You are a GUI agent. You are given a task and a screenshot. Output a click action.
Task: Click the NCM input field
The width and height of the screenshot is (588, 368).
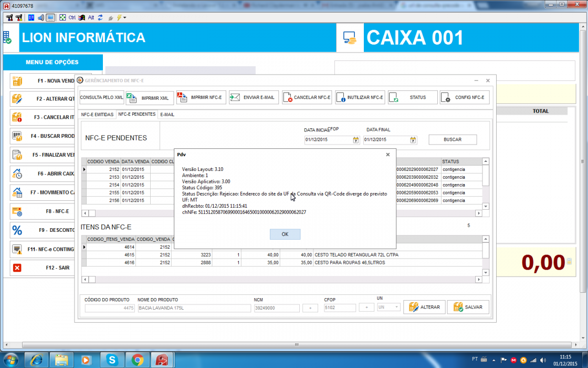pyautogui.click(x=277, y=308)
